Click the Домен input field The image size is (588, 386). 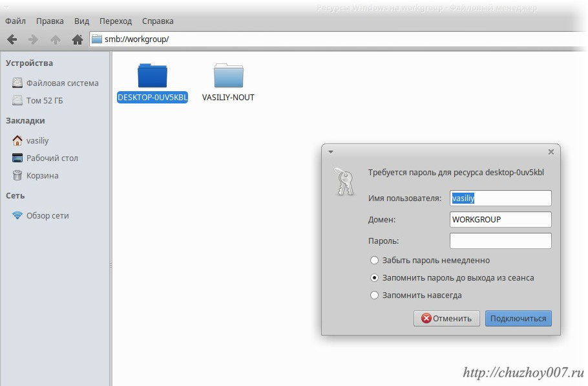tap(500, 219)
